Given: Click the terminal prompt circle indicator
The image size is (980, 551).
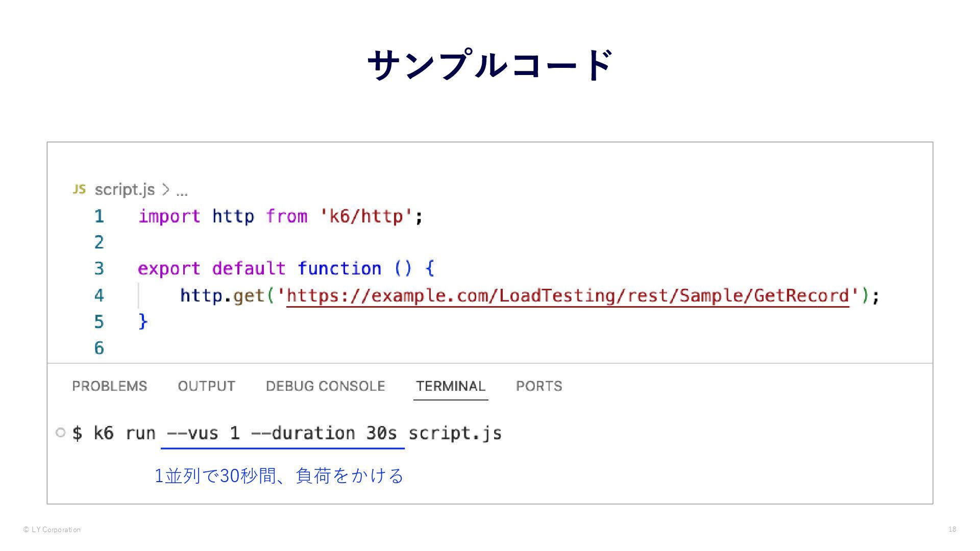Looking at the screenshot, I should (x=60, y=433).
